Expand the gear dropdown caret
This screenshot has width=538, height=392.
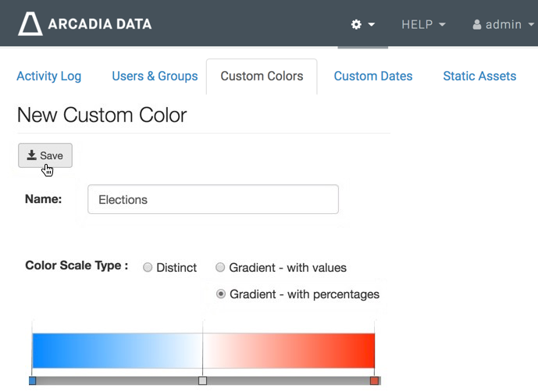tap(372, 24)
